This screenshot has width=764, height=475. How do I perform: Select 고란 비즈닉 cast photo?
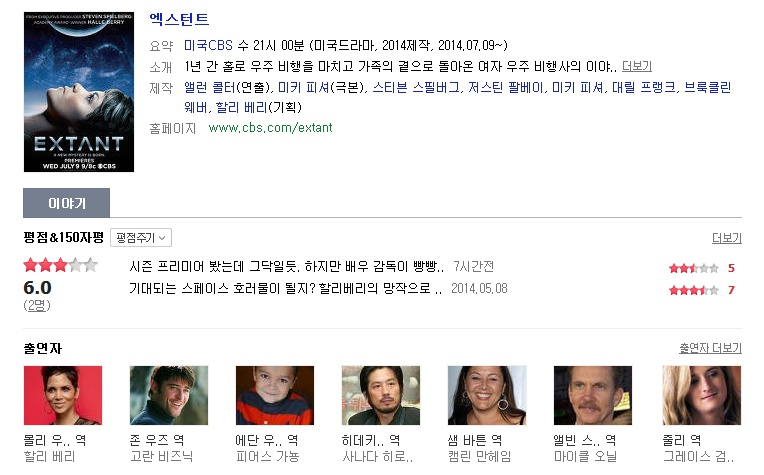[x=169, y=396]
